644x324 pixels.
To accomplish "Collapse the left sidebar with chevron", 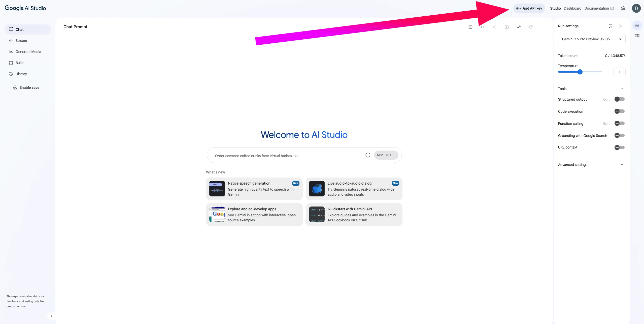I will click(x=51, y=316).
